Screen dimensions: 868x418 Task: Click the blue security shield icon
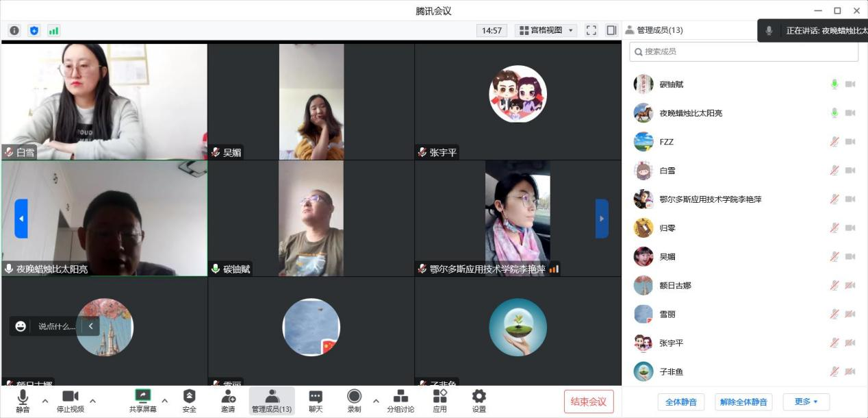(34, 30)
